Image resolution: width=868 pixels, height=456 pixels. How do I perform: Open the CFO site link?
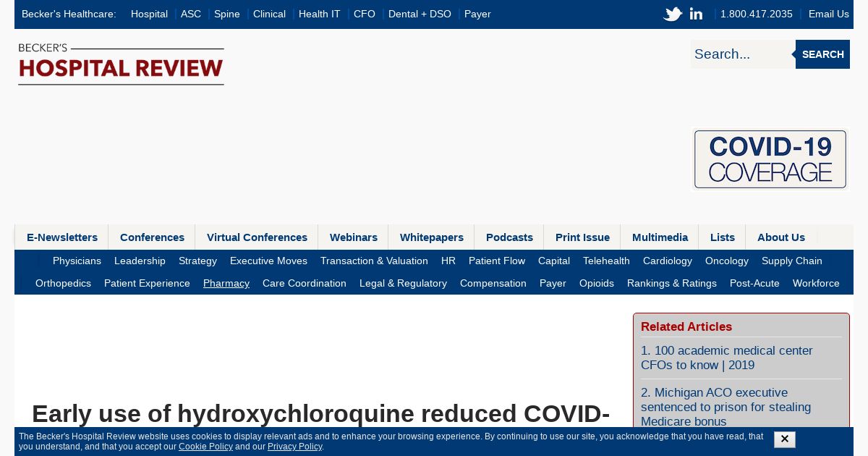click(365, 14)
